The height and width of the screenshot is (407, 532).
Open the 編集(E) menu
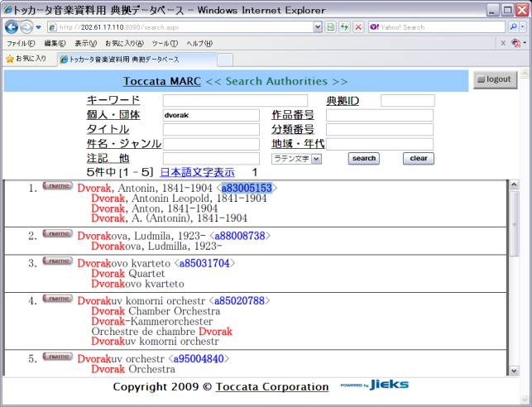[55, 43]
